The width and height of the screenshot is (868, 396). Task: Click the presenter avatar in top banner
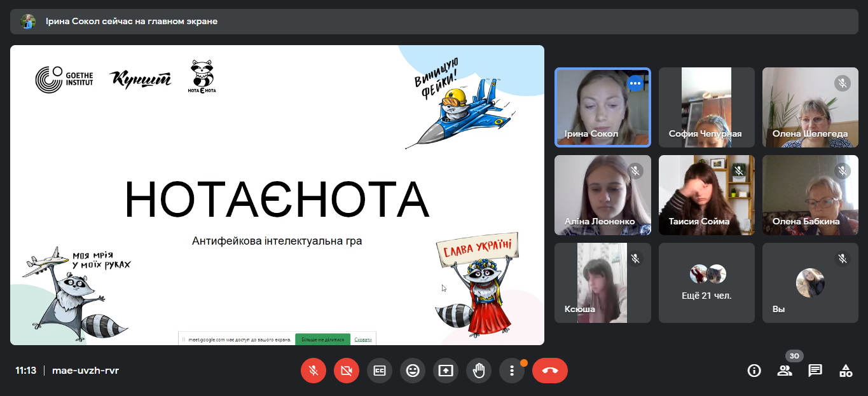coord(28,22)
